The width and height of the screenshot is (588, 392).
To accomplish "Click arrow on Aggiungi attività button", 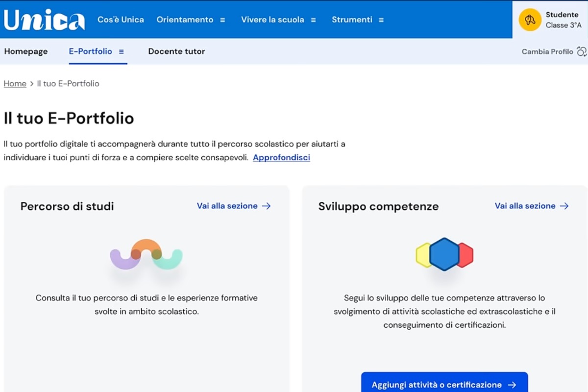I will coord(512,385).
